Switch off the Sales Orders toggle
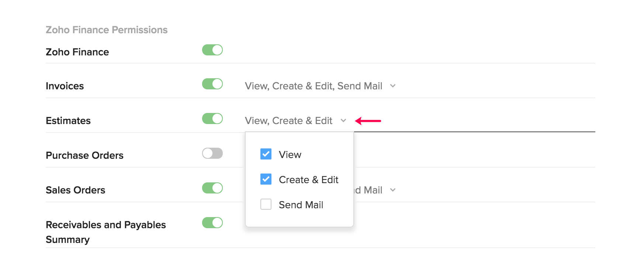Screen dimensions: 644x271 [x=212, y=188]
